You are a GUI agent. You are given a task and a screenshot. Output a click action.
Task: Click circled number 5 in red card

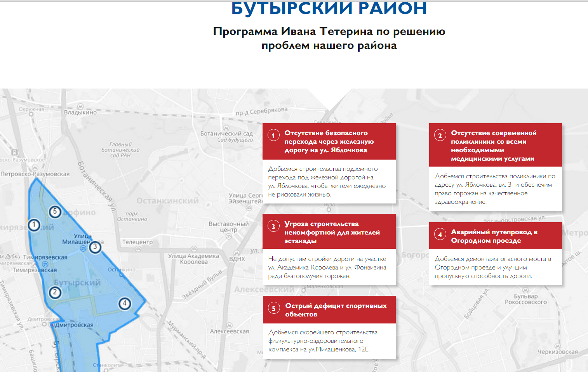point(274,308)
